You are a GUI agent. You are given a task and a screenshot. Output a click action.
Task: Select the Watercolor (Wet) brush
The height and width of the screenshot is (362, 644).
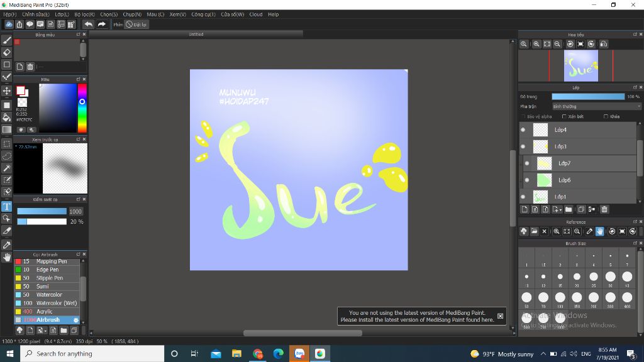[47, 304]
